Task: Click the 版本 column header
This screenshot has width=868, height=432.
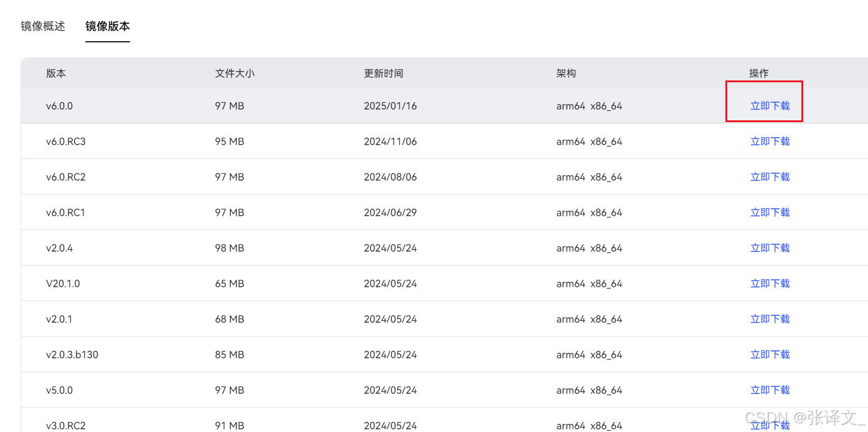Action: click(55, 73)
